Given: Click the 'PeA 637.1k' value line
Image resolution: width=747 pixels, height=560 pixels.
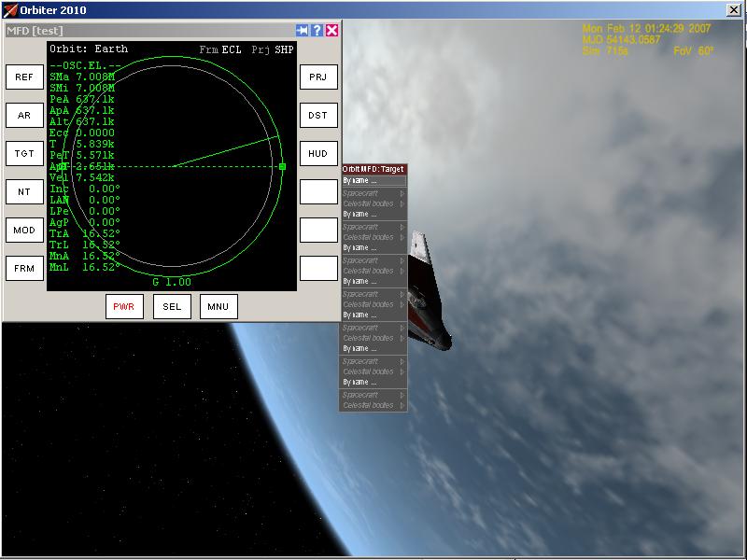Looking at the screenshot, I should [x=82, y=99].
